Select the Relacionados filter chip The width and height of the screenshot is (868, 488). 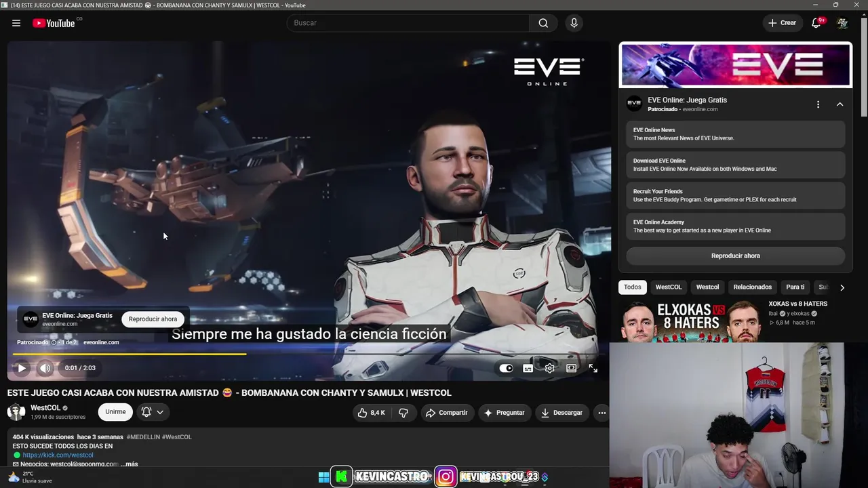tap(752, 287)
